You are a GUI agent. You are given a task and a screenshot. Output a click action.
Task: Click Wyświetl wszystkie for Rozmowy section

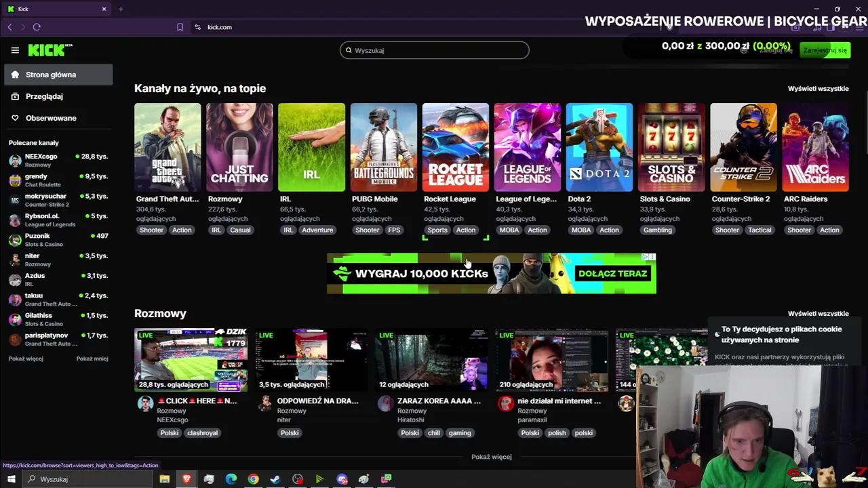[x=818, y=314]
